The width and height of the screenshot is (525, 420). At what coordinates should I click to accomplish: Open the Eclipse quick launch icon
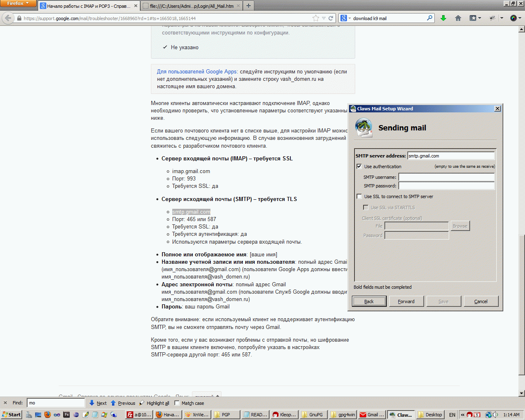tap(76, 415)
